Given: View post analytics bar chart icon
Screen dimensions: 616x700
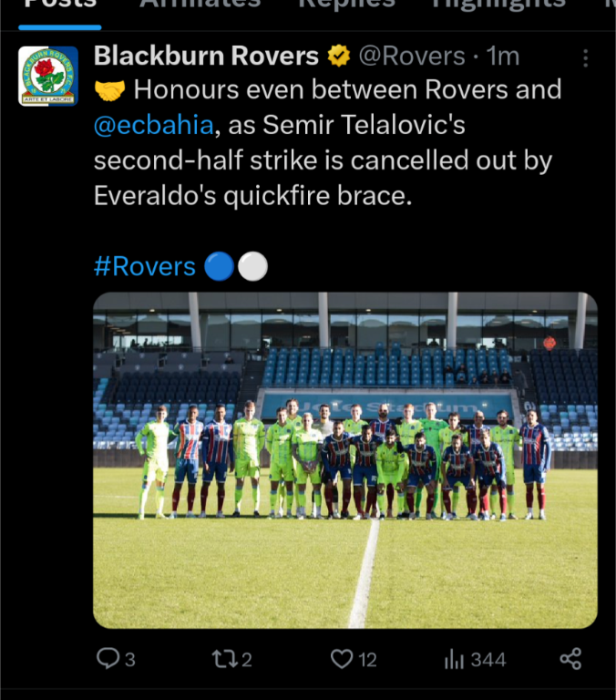Looking at the screenshot, I should click(x=455, y=659).
